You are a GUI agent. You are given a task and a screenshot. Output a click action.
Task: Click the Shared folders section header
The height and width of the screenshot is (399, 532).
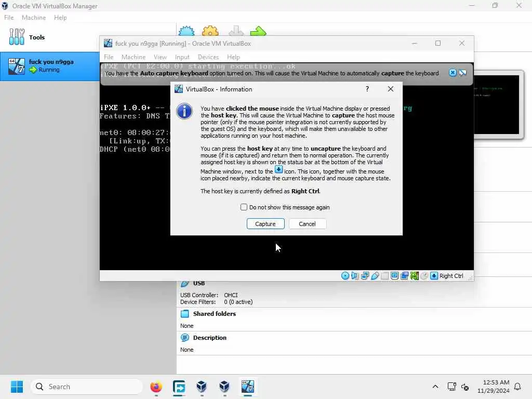(215, 314)
